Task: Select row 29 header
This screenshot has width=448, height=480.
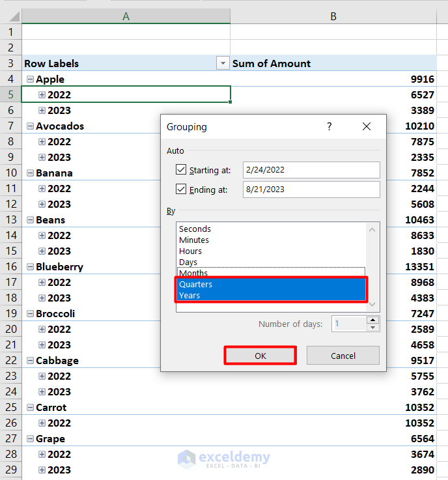Action: (x=10, y=470)
